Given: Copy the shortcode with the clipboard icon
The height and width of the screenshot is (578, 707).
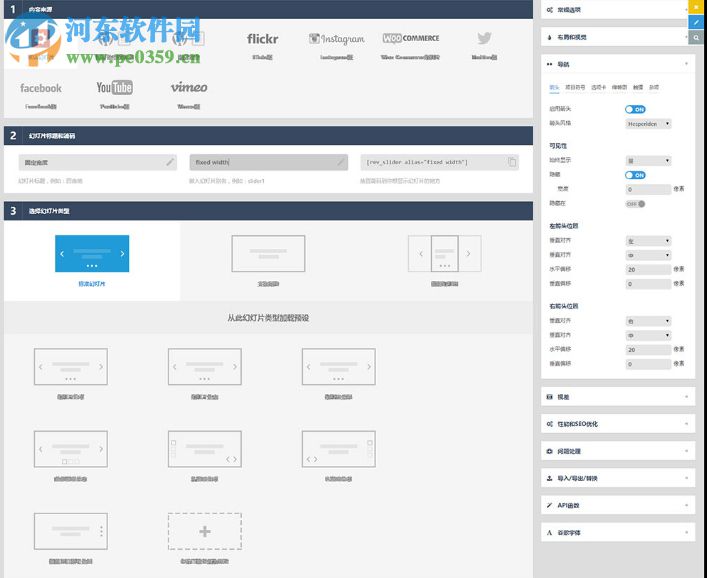Looking at the screenshot, I should click(x=512, y=162).
